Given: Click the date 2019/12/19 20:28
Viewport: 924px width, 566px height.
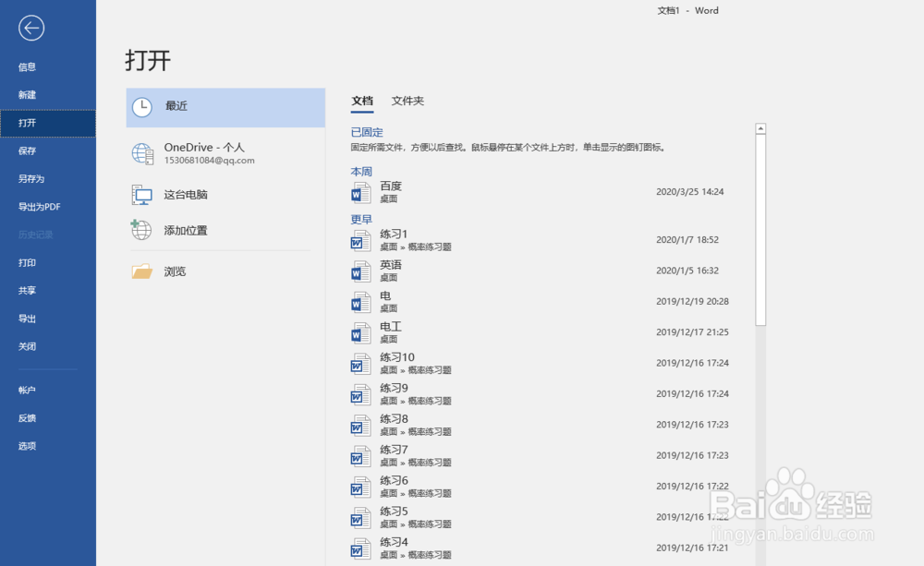Looking at the screenshot, I should (692, 302).
